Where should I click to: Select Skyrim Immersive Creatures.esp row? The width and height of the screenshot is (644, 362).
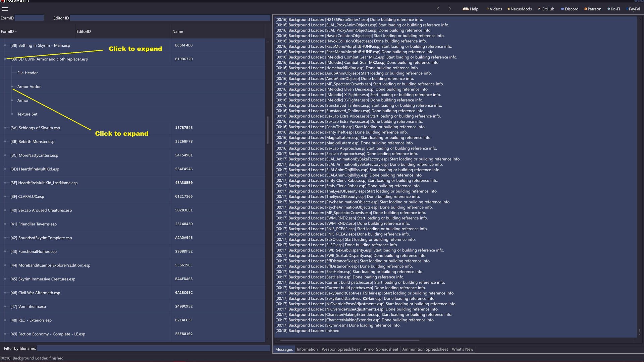click(x=132, y=279)
